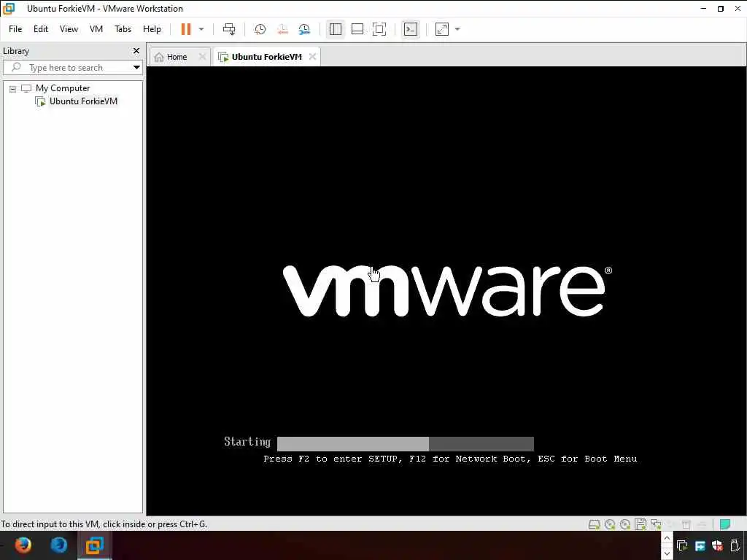The width and height of the screenshot is (747, 560).
Task: Open the Library search filter dropdown arrow
Action: pyautogui.click(x=136, y=68)
